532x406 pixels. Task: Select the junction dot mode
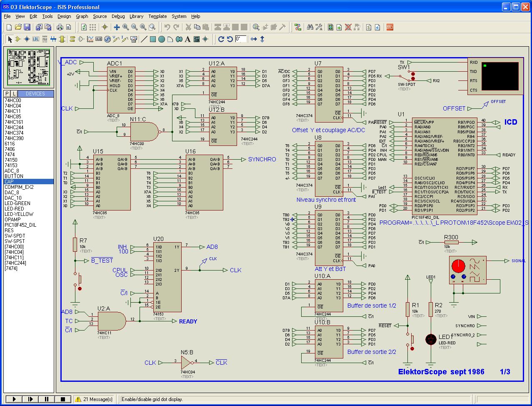[27, 39]
